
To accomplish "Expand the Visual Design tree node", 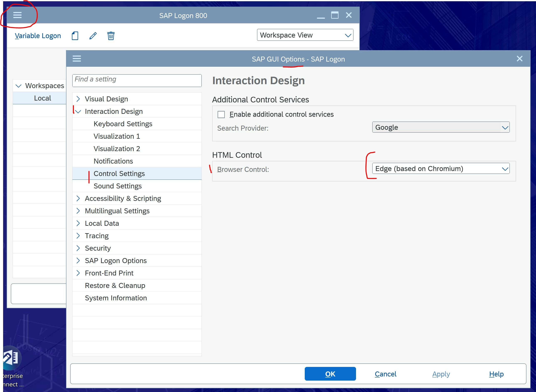I will tap(78, 99).
